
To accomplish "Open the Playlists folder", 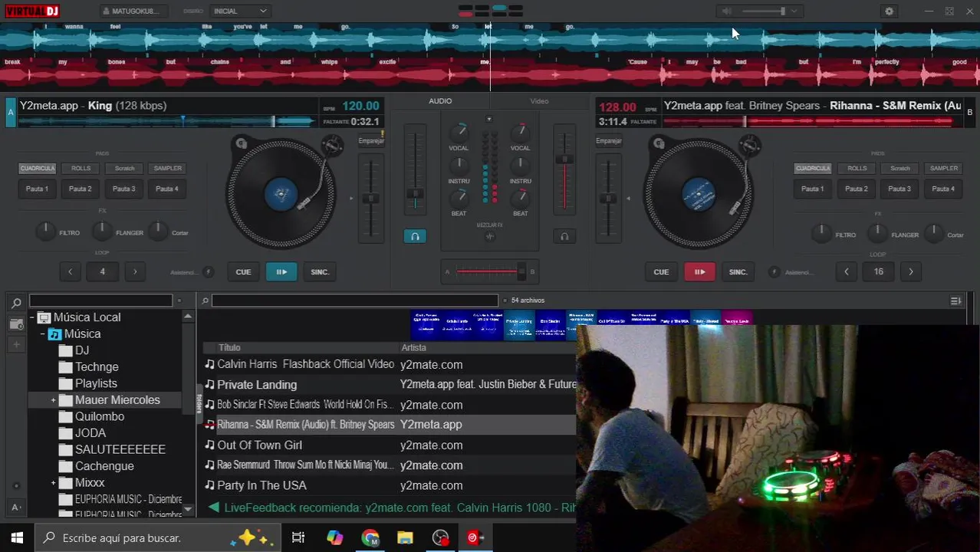I will 96,383.
